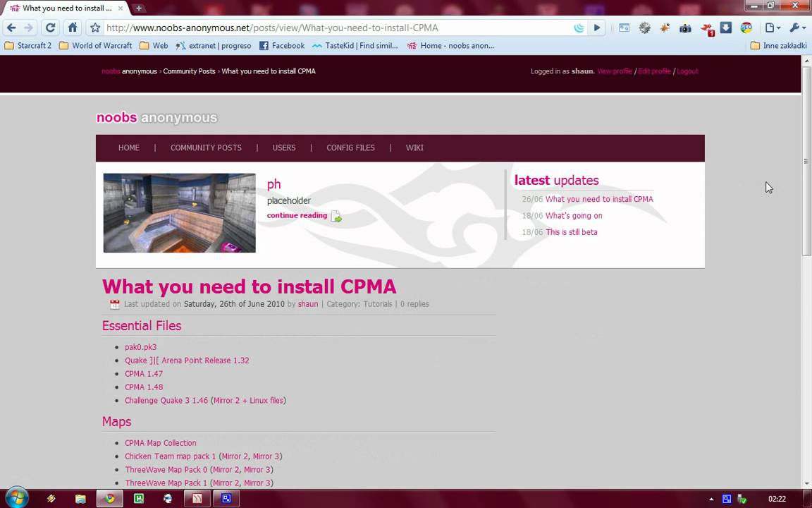Open the Web bookmark folder
812x508 pixels.
[154, 46]
